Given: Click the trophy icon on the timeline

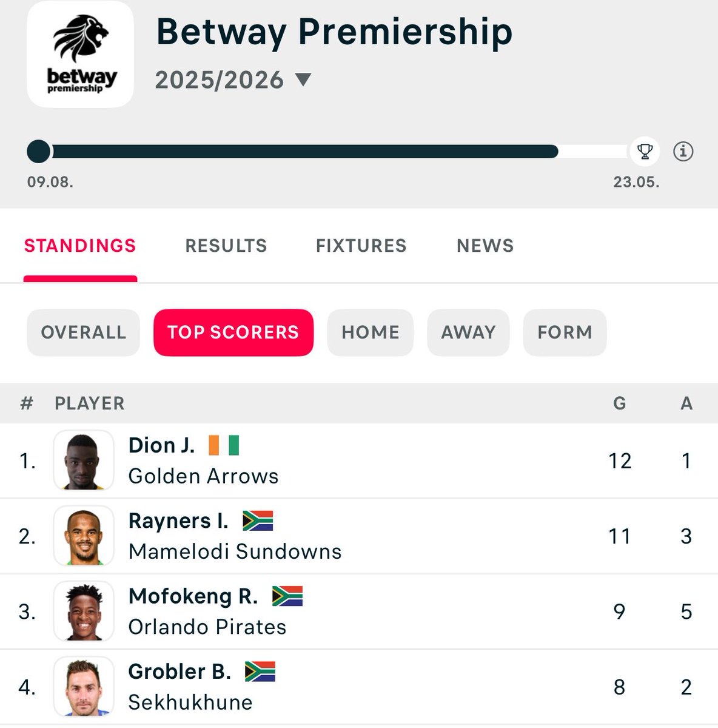Looking at the screenshot, I should tap(645, 151).
